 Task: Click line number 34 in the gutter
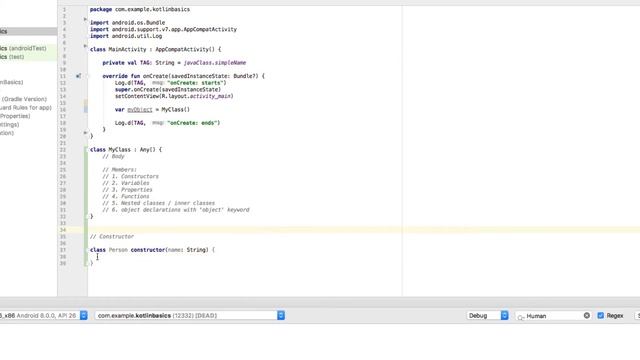(x=62, y=230)
